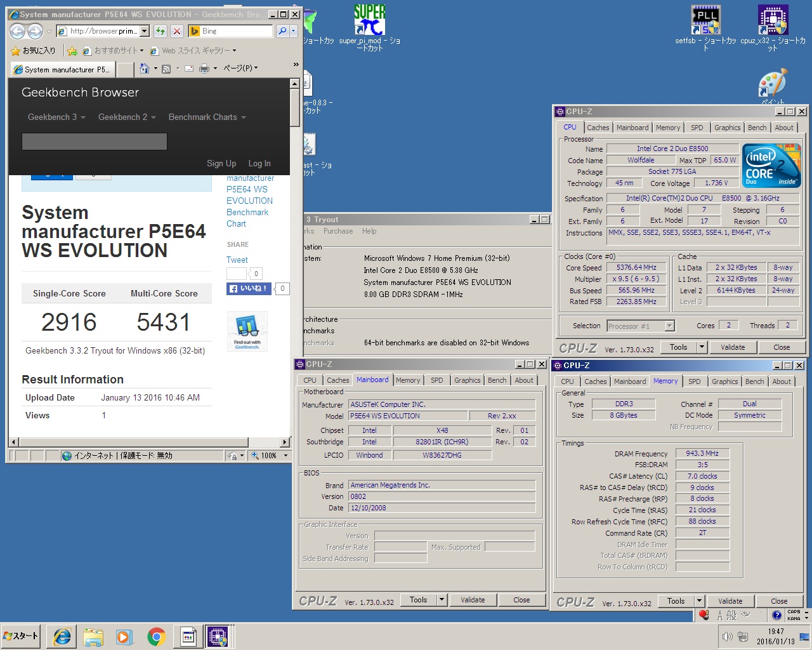Open Internet Explorer from taskbar
Viewport: 812px width, 650px height.
pyautogui.click(x=62, y=637)
